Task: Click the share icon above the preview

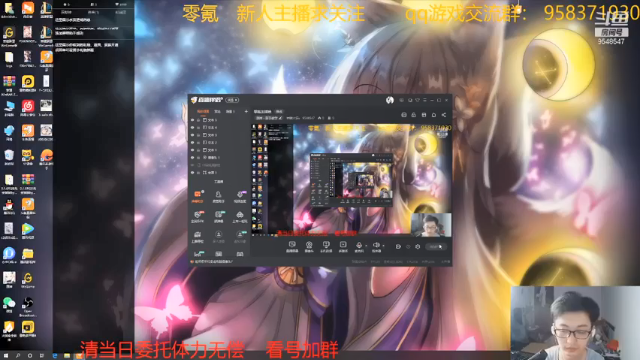Action: [x=444, y=115]
